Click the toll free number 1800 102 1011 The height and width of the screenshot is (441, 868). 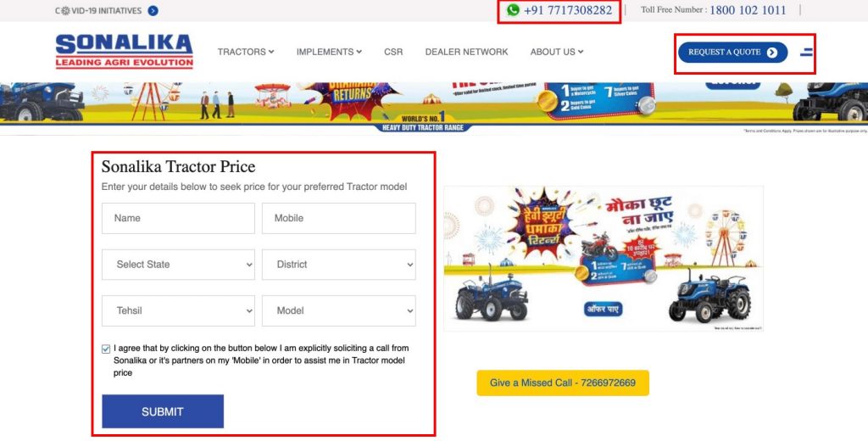pos(748,10)
